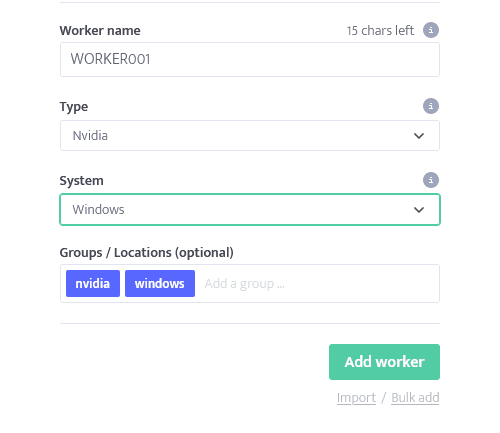Viewport: 500px width, 433px height.
Task: Click the Groups / Locations (optional) label
Action: point(147,253)
